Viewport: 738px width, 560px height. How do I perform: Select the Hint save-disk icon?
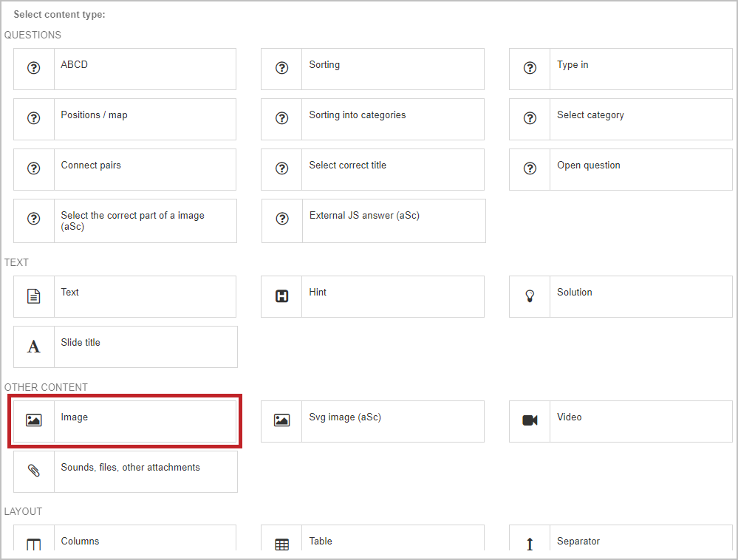[x=281, y=296]
